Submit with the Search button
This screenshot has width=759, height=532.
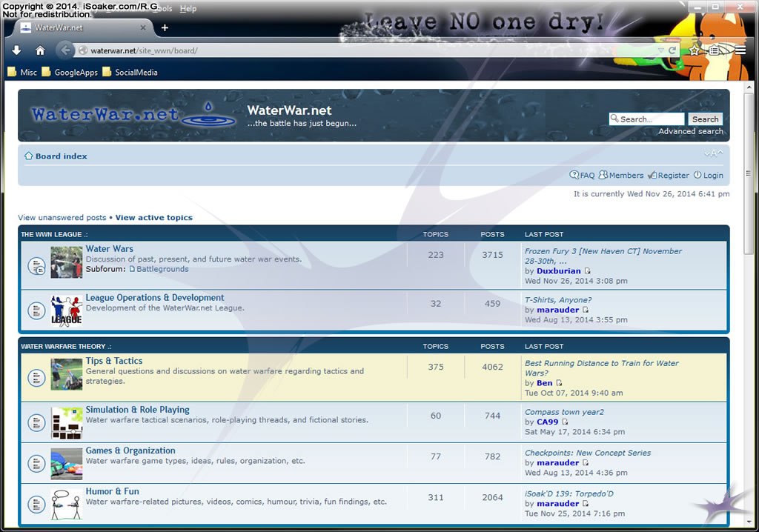point(706,119)
